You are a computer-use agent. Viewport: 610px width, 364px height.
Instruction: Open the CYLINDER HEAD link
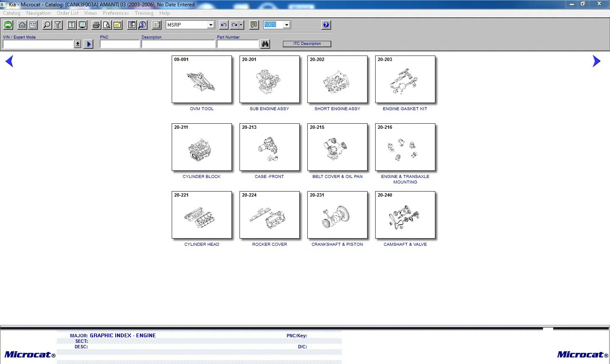pyautogui.click(x=202, y=245)
